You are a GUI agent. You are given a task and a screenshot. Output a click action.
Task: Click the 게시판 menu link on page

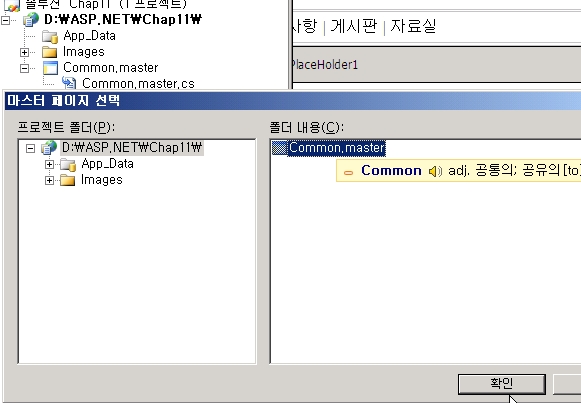(353, 26)
